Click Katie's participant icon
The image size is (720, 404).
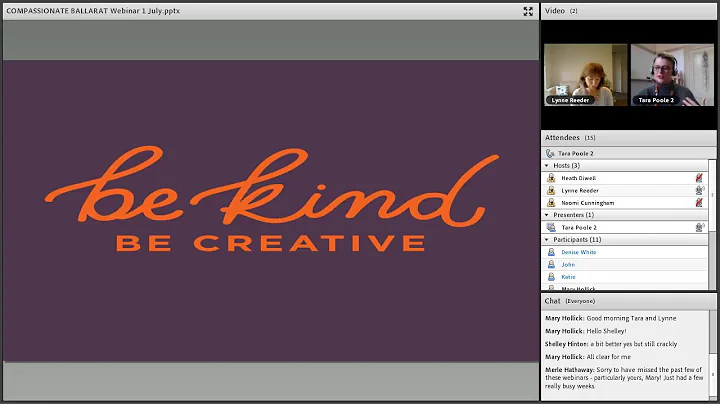(551, 277)
